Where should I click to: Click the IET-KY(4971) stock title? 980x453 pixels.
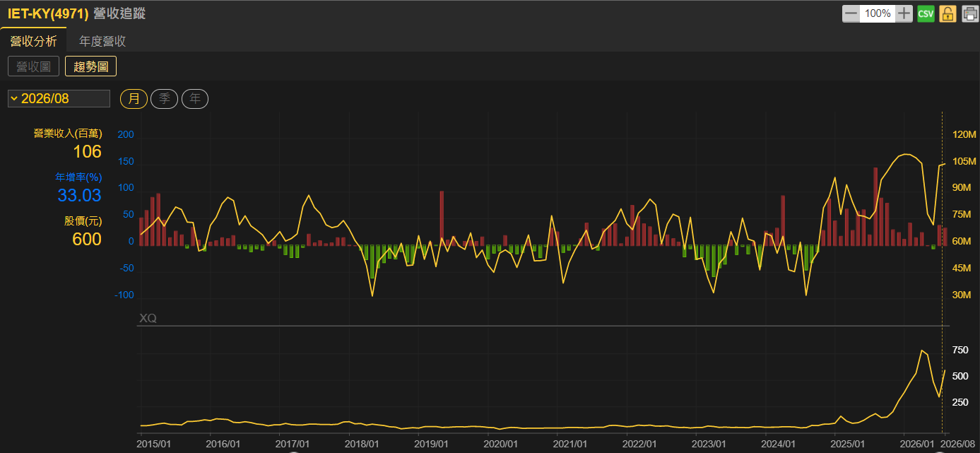click(48, 13)
